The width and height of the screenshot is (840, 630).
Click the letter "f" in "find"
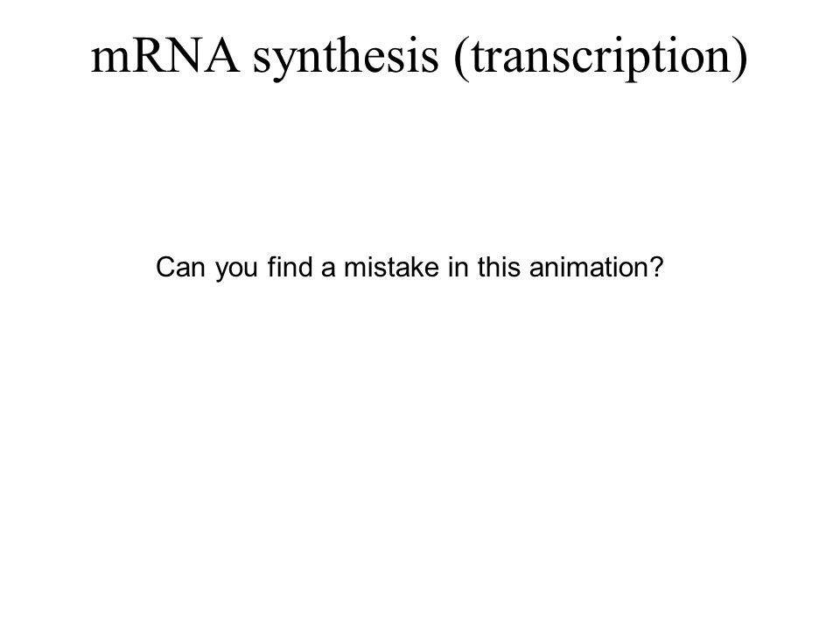(x=271, y=267)
